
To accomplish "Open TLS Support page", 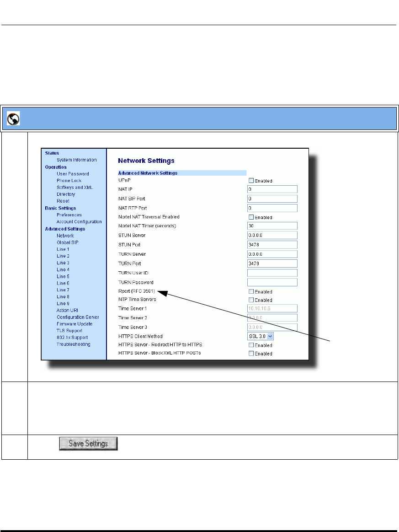I will tap(69, 330).
